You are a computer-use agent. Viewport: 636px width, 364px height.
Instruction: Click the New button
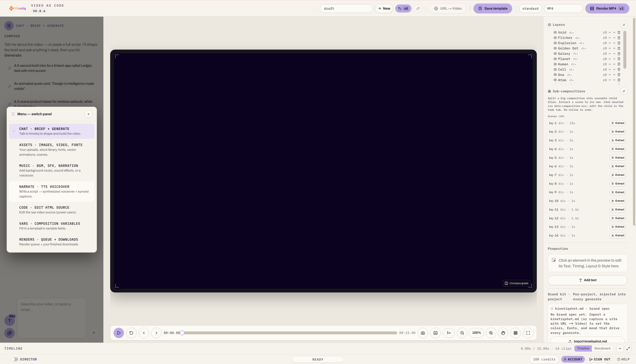(x=384, y=9)
